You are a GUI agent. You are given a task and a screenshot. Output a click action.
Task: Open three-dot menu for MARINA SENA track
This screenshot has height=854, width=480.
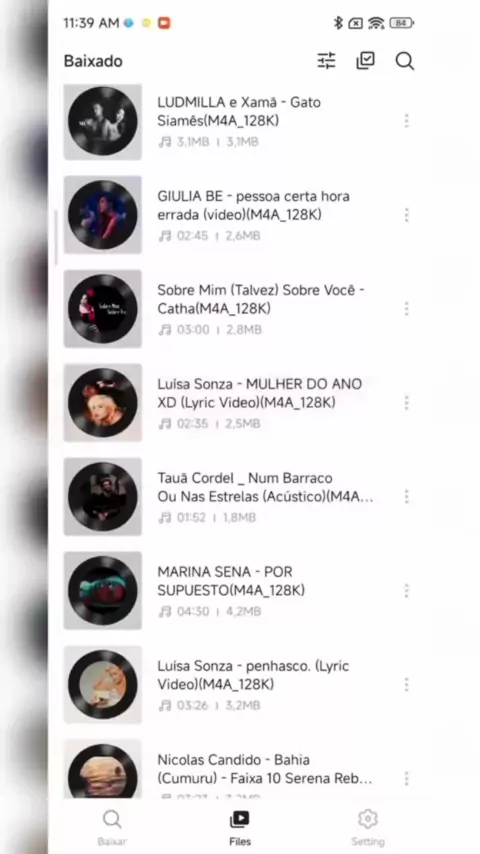point(406,591)
